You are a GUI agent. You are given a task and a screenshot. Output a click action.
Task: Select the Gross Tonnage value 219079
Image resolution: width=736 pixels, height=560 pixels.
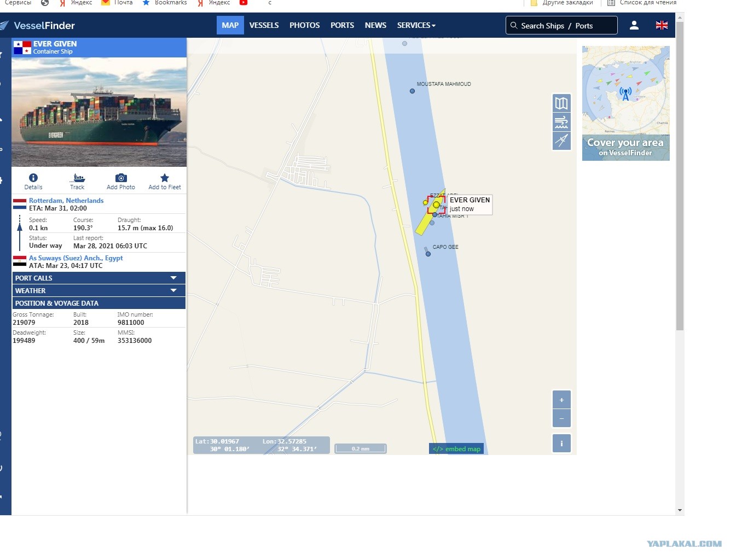click(24, 323)
